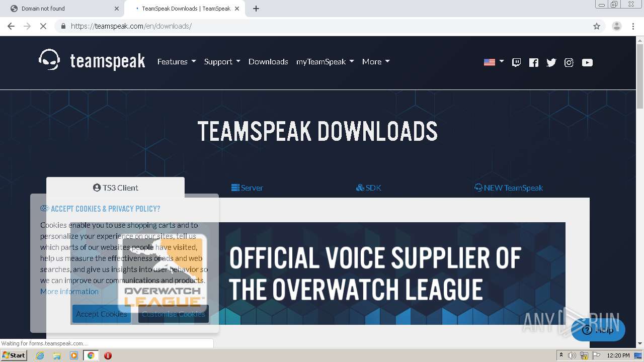The height and width of the screenshot is (362, 644).
Task: Open the Downloads page link
Action: pos(268,61)
